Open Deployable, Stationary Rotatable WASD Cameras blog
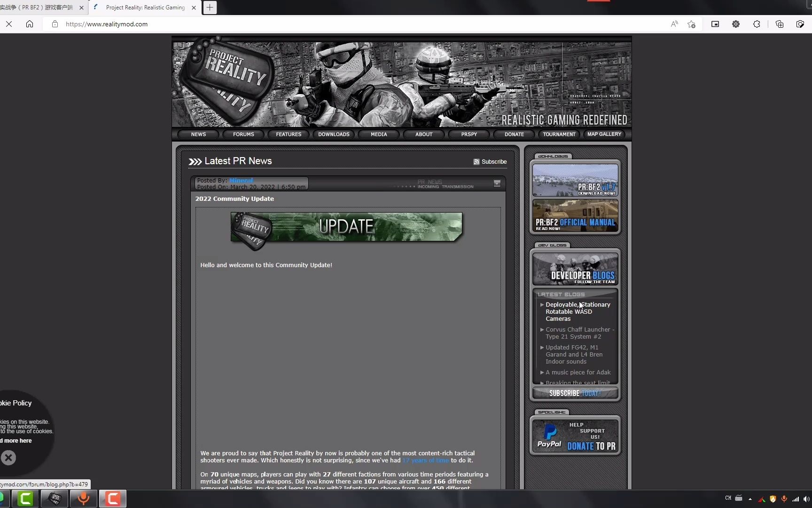 (578, 311)
